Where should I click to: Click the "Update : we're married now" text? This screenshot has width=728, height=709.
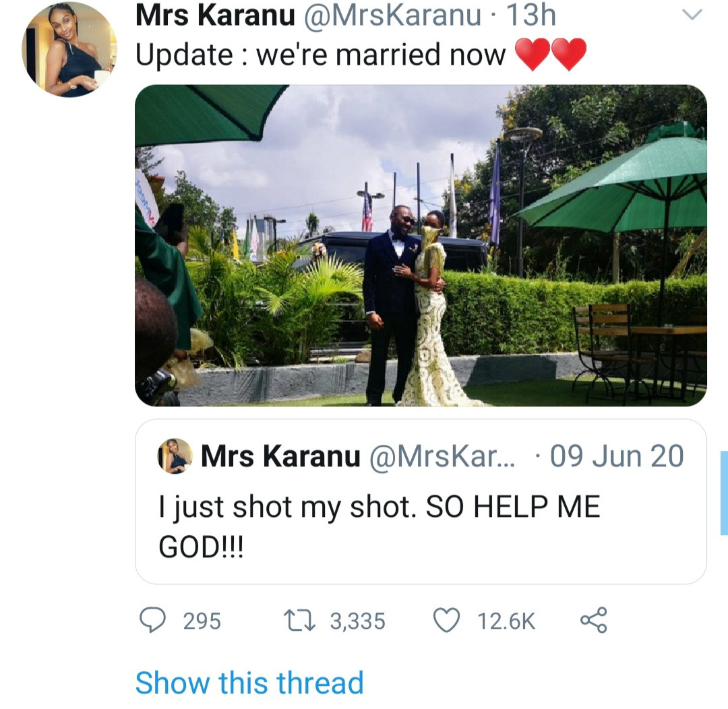320,55
